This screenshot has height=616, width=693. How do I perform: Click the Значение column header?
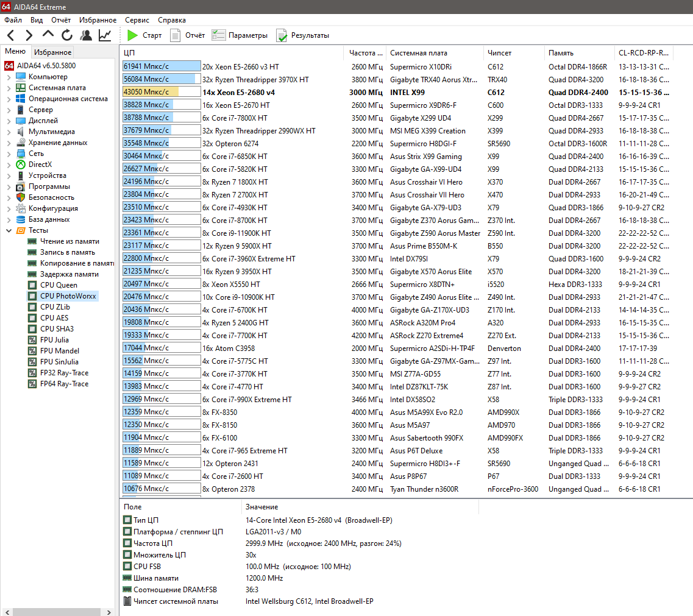pyautogui.click(x=360, y=507)
